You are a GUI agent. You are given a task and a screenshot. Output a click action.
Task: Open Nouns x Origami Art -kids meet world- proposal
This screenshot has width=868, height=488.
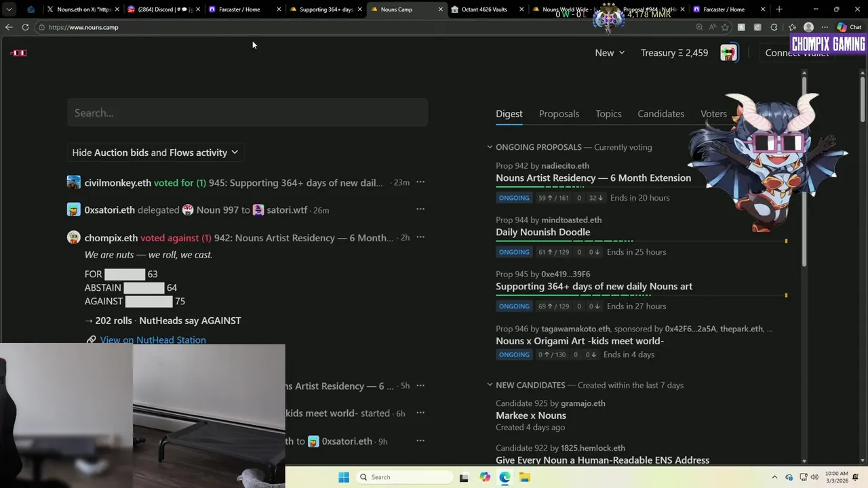pos(580,341)
